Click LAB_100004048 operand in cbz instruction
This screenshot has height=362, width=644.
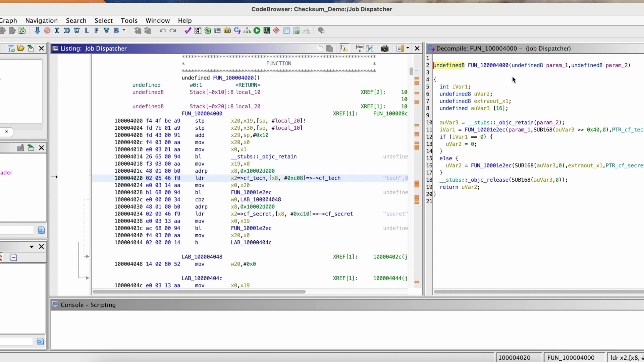pos(260,199)
